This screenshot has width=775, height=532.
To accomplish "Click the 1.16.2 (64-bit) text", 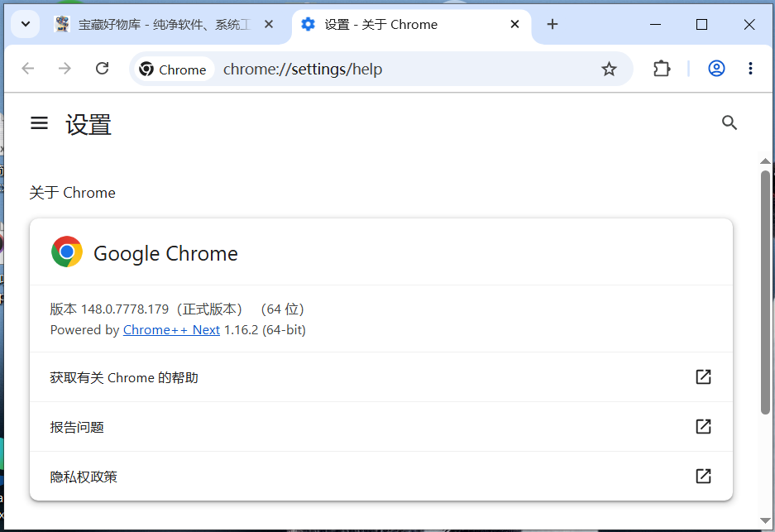I will tap(265, 330).
